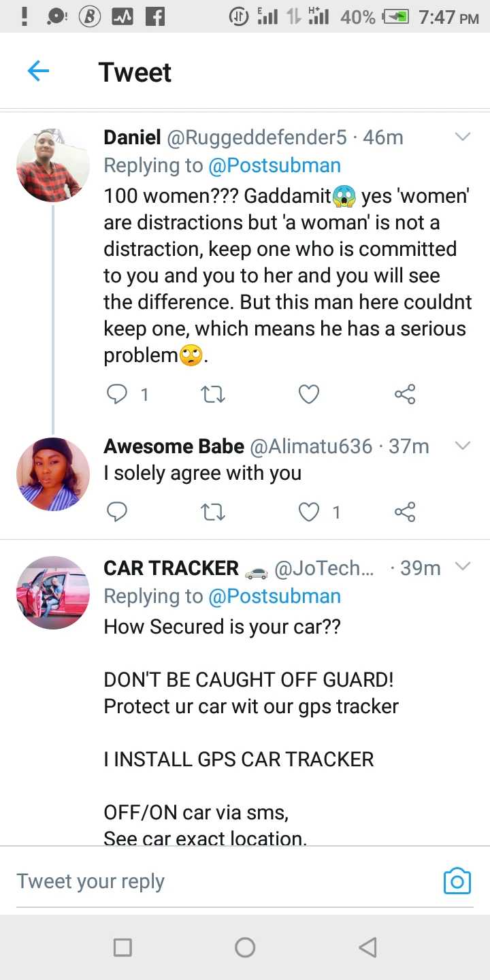Toggle like on Awesome Babe's tweet
Image resolution: width=490 pixels, height=980 pixels.
pyautogui.click(x=309, y=512)
